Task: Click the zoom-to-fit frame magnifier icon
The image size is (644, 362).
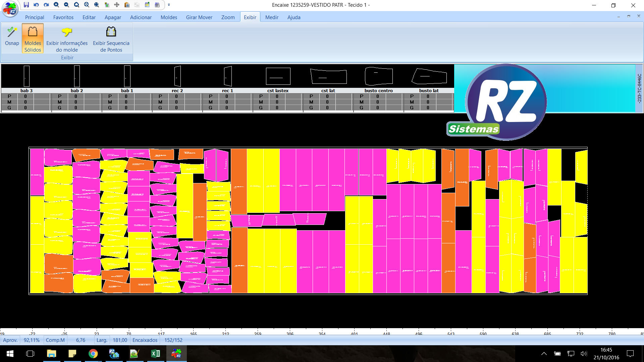Action: pos(97,5)
